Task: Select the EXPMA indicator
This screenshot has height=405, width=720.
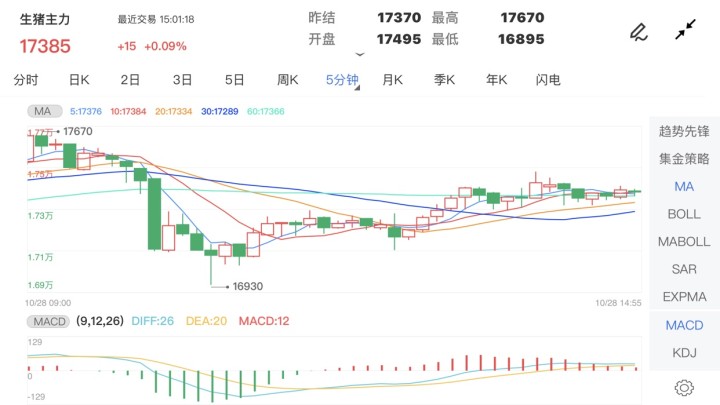Action: click(684, 297)
